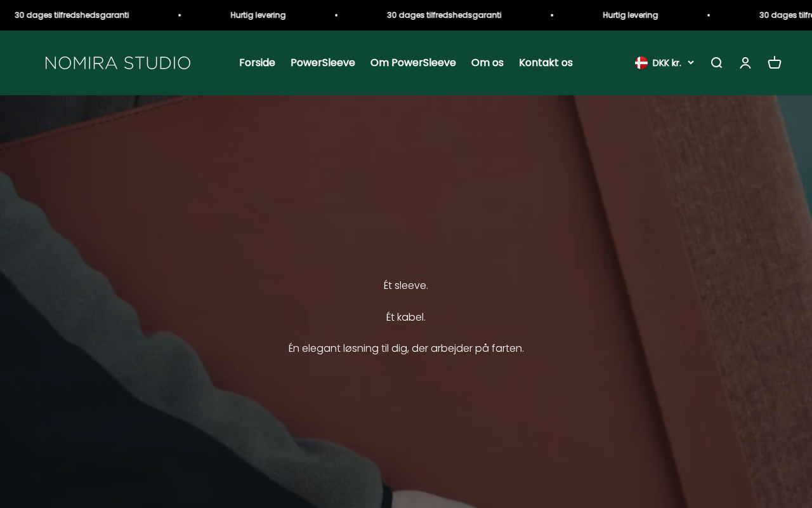Click the NOMIRA STUDIO logo
The height and width of the screenshot is (508, 812).
pyautogui.click(x=118, y=63)
